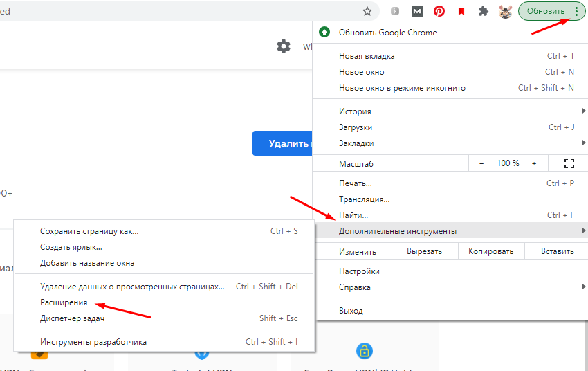The height and width of the screenshot is (371, 588).
Task: Open Загрузки from the menu
Action: 450,127
